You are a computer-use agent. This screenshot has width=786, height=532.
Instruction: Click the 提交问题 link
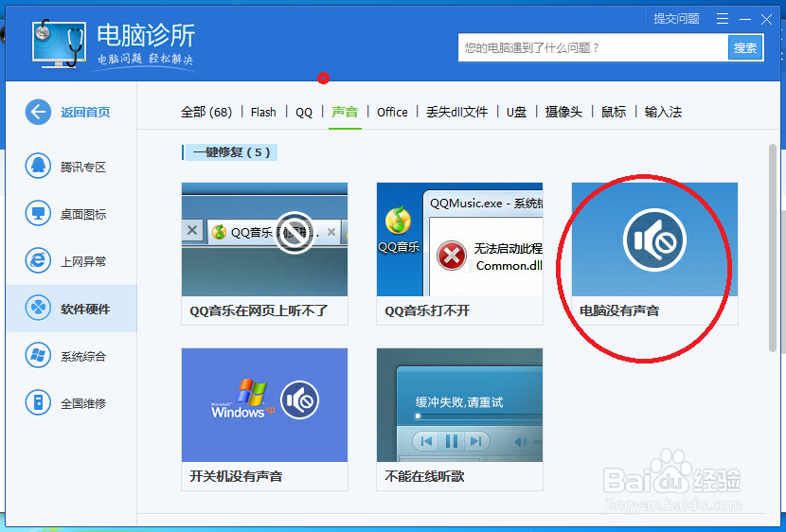click(x=676, y=19)
